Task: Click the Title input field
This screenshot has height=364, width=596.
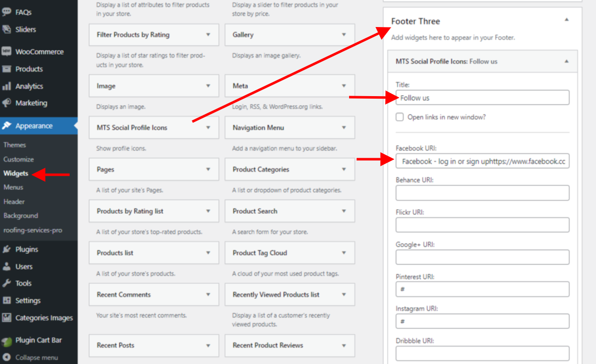Action: point(482,98)
